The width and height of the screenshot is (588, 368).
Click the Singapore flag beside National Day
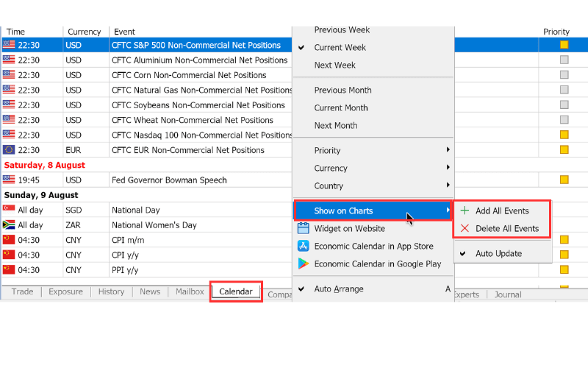pos(9,209)
